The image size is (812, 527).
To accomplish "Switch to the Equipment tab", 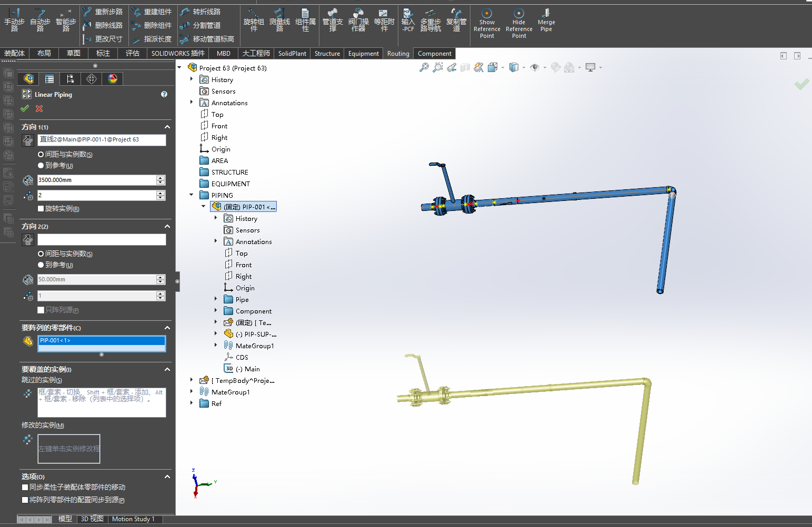I will (x=364, y=53).
